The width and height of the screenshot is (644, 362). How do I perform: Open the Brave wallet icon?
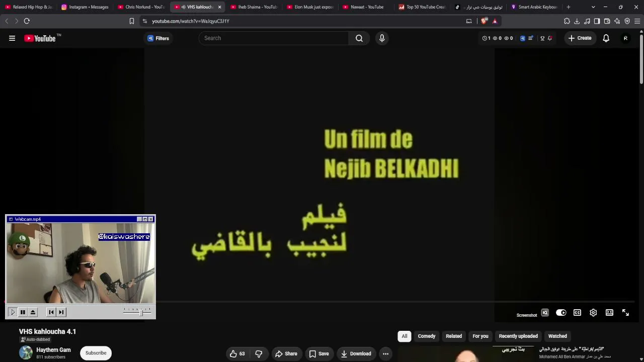click(x=607, y=21)
